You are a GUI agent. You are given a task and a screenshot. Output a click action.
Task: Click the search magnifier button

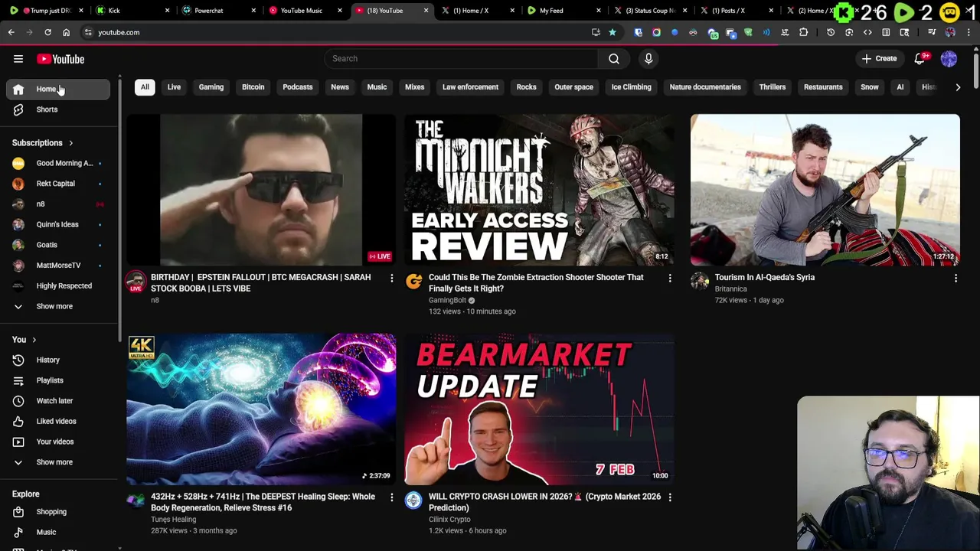pyautogui.click(x=614, y=59)
